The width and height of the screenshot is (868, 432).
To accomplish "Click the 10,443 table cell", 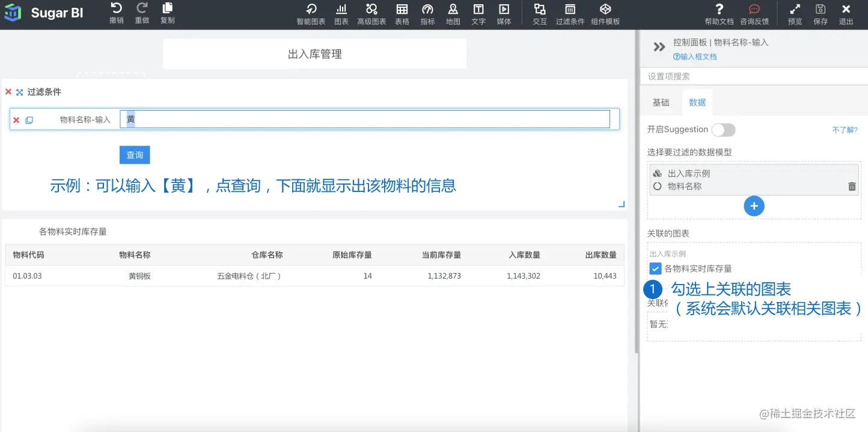I will click(x=605, y=276).
